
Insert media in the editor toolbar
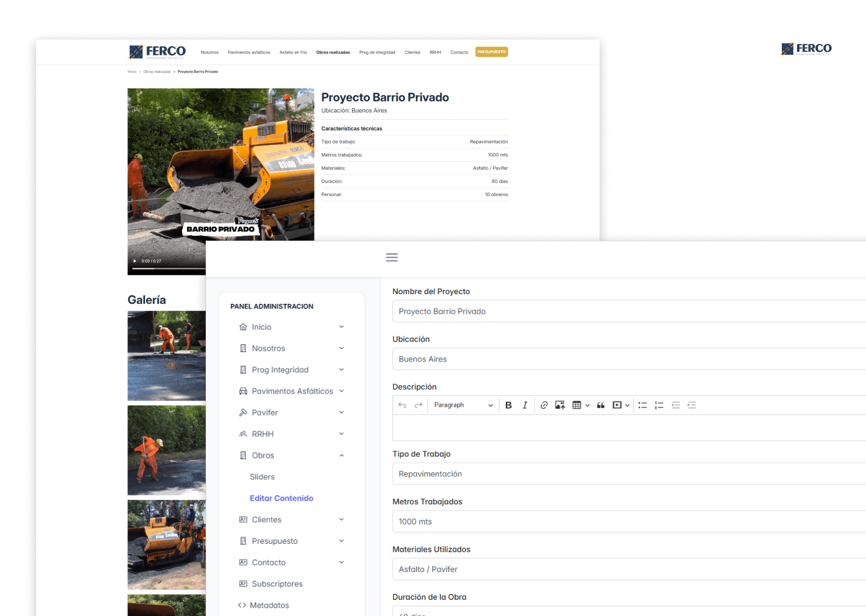pos(617,405)
